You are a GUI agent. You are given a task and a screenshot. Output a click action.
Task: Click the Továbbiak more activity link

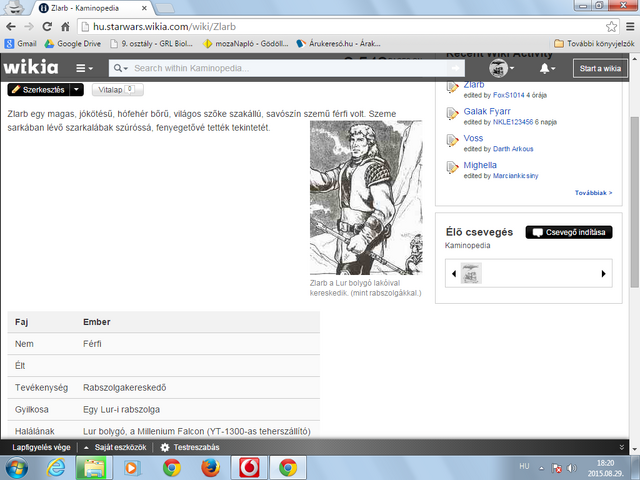(x=593, y=193)
